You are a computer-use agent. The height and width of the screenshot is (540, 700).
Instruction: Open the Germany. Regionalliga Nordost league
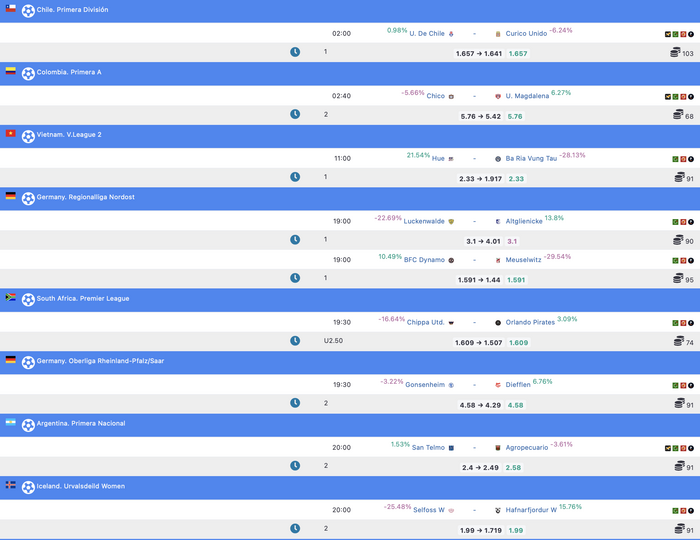coord(85,197)
